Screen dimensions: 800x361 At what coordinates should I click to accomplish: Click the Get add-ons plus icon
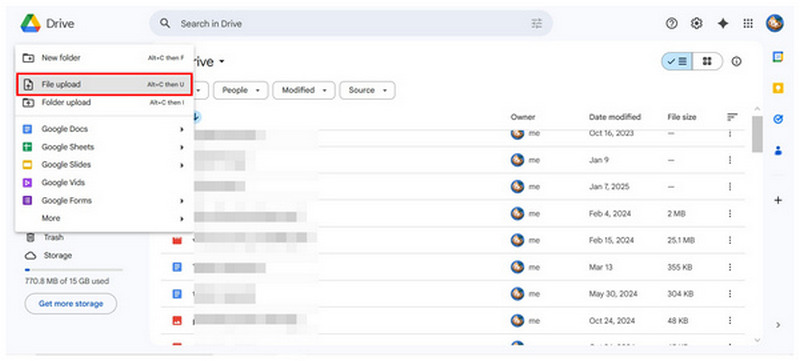pos(778,200)
